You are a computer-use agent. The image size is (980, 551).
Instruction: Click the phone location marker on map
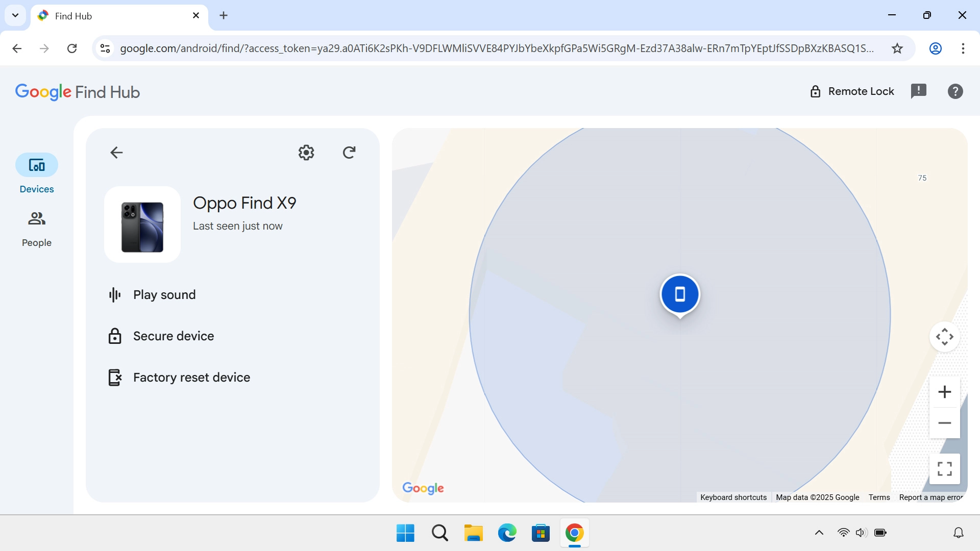point(679,294)
